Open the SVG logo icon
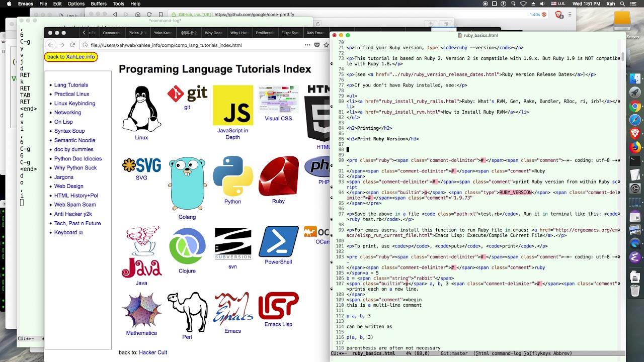Image resolution: width=644 pixels, height=362 pixels. (141, 165)
